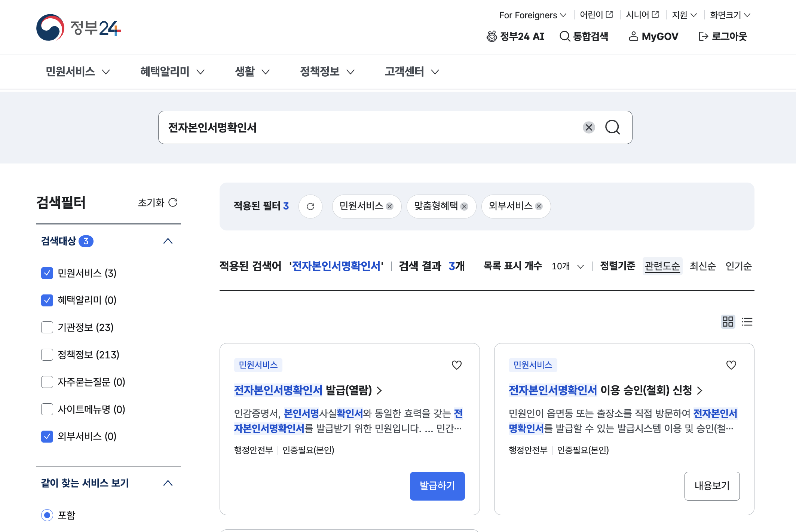Switch to list view

tap(747, 322)
